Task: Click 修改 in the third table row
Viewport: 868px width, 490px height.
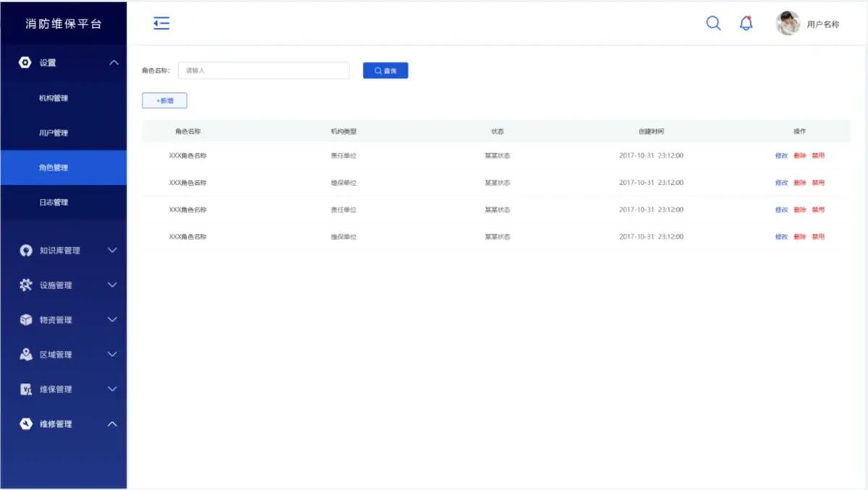Action: [x=781, y=210]
